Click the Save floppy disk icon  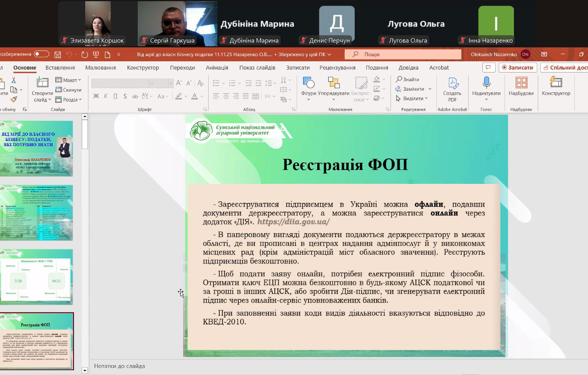coord(58,55)
